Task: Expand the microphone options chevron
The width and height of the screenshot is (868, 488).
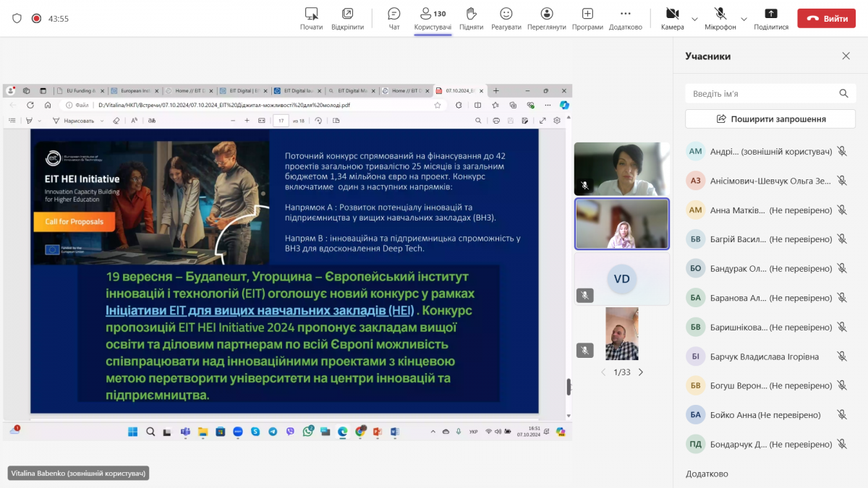Action: coord(744,19)
